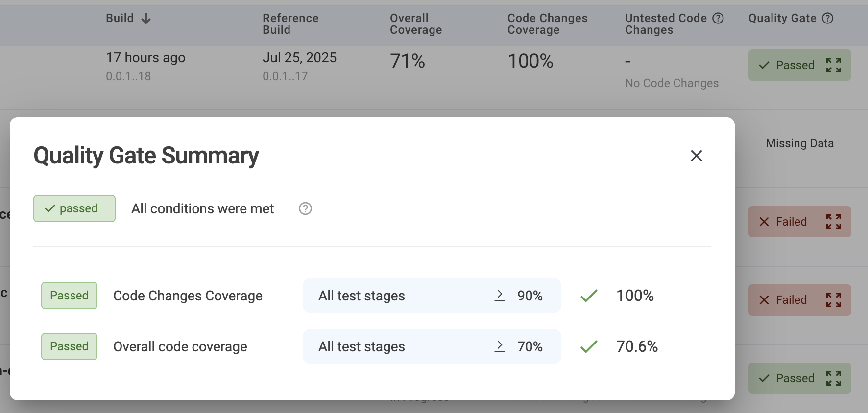Click help icon beside "All conditions were met"
The height and width of the screenshot is (413, 868).
point(305,209)
